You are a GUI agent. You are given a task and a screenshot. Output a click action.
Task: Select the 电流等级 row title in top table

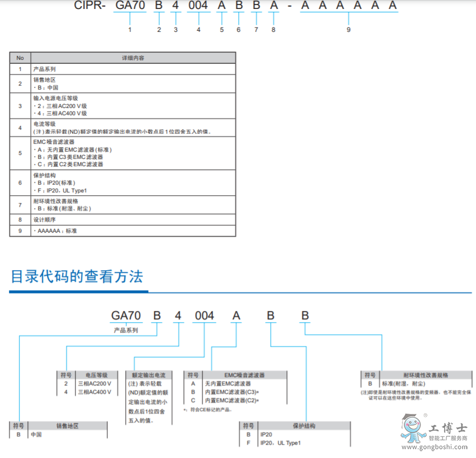pos(45,124)
